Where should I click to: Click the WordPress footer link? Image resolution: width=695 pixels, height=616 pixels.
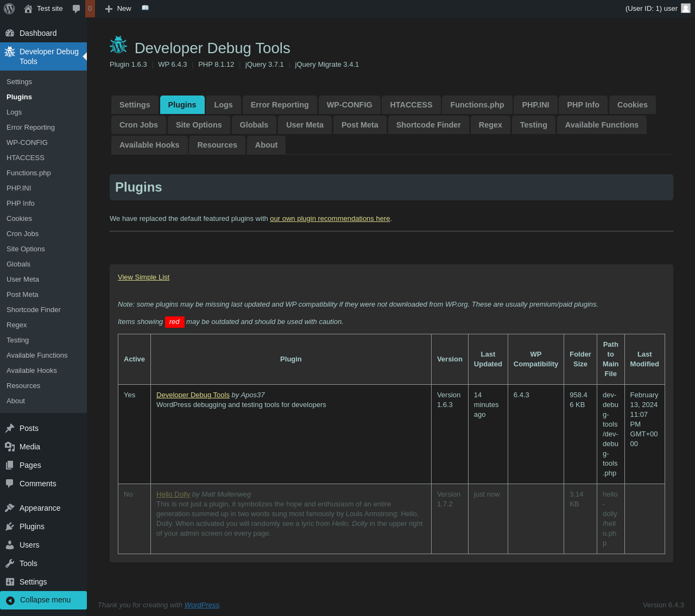(201, 605)
